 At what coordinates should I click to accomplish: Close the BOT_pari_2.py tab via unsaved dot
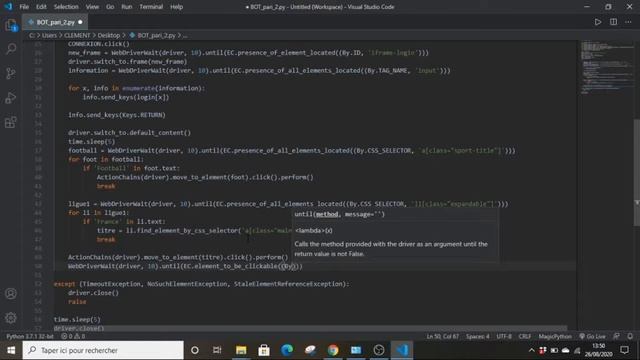[x=80, y=22]
